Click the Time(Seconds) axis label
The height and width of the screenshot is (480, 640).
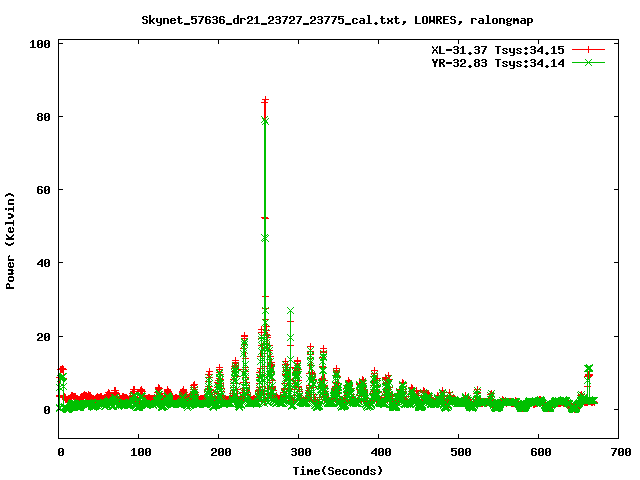(338, 471)
